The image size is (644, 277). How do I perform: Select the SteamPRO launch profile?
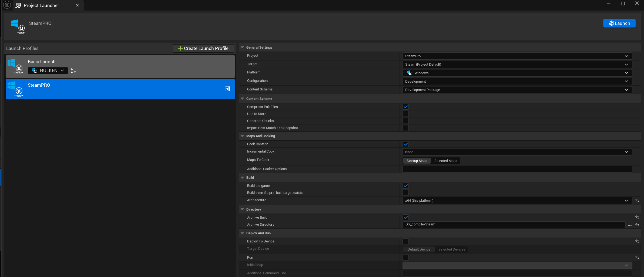click(120, 89)
